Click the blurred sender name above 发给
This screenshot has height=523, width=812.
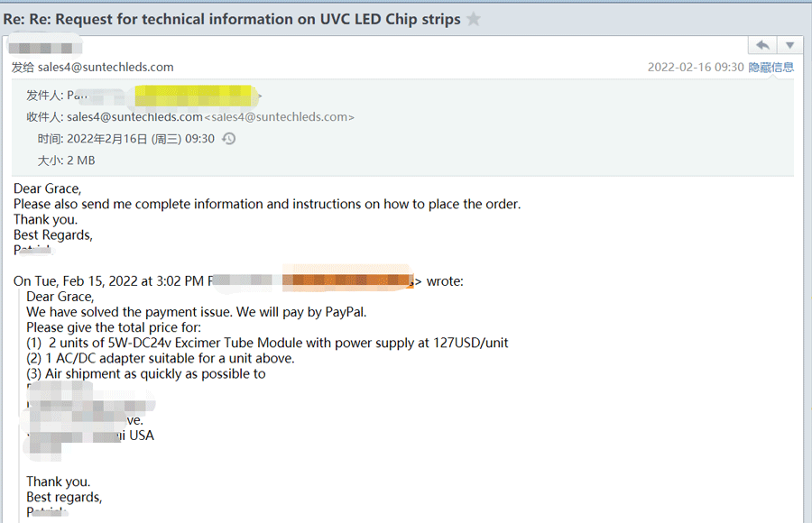click(x=45, y=46)
